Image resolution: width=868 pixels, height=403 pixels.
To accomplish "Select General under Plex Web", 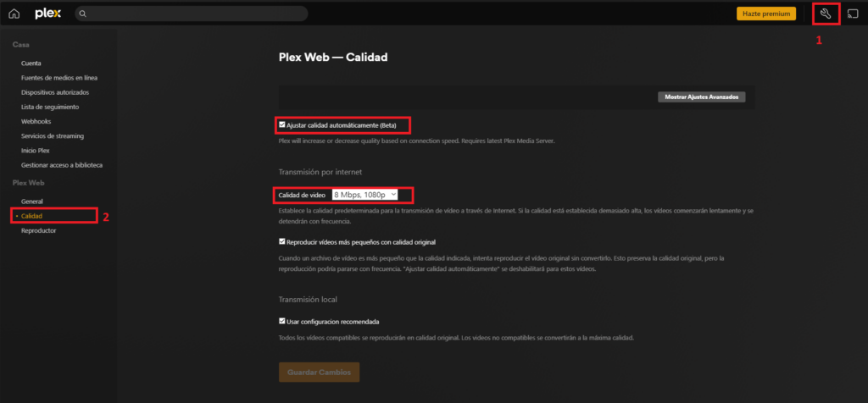I will coord(32,201).
